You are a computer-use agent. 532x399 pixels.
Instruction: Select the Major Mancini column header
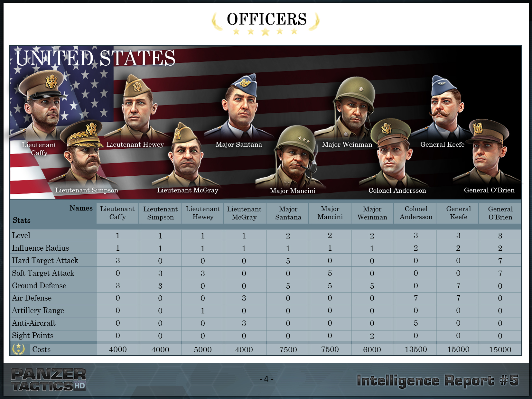pos(330,213)
